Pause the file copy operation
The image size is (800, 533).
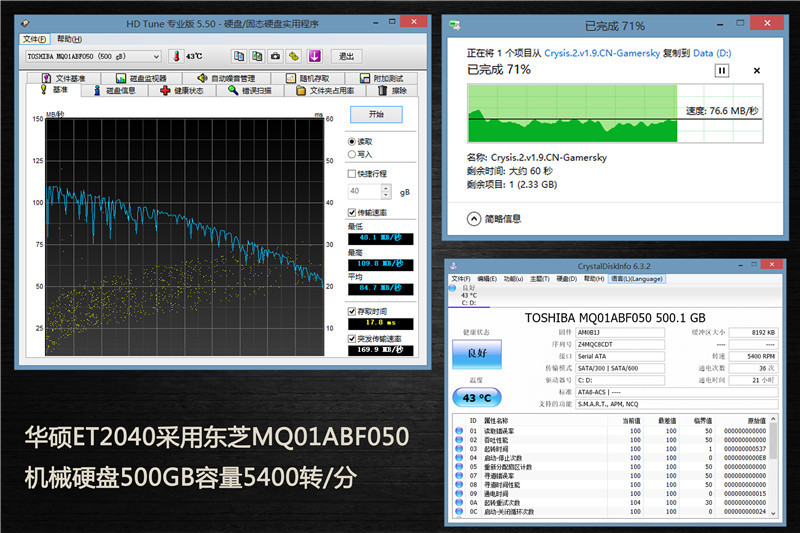722,70
